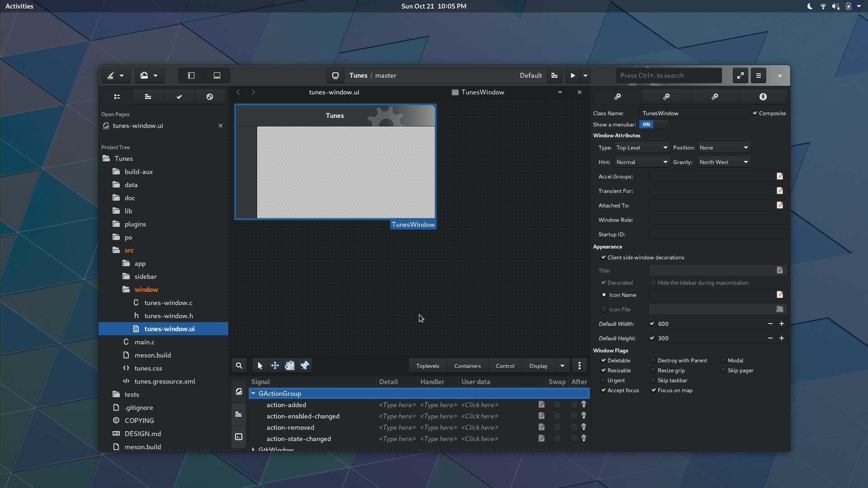Open the hamburger menu in the header bar
Viewport: 868px width, 488px height.
pos(758,75)
